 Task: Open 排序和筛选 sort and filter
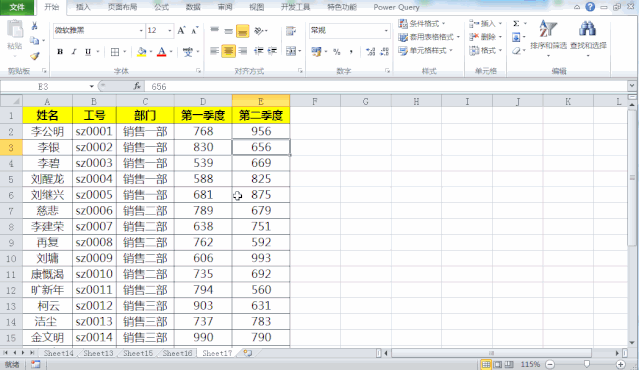549,39
